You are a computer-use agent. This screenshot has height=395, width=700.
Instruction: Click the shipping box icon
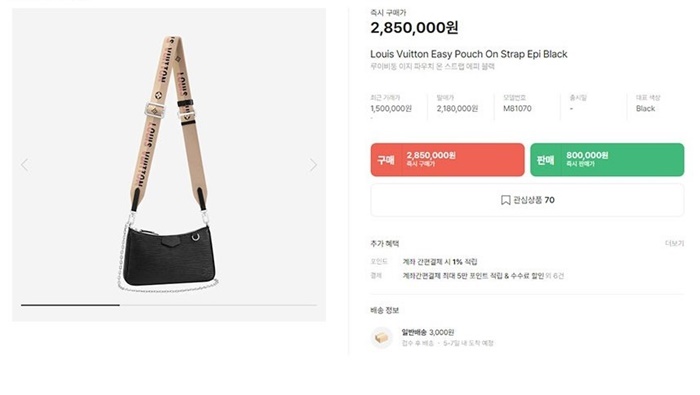tap(381, 338)
